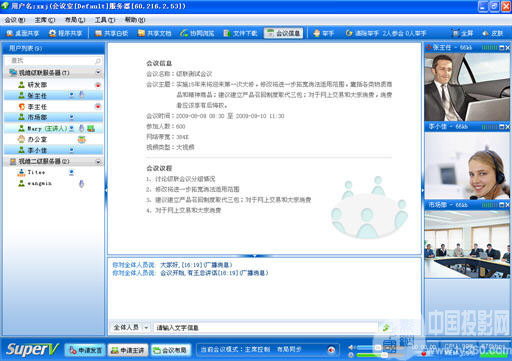Toggle the microphone icon next to 张主任
This screenshot has height=361, width=512.
pyautogui.click(x=81, y=95)
